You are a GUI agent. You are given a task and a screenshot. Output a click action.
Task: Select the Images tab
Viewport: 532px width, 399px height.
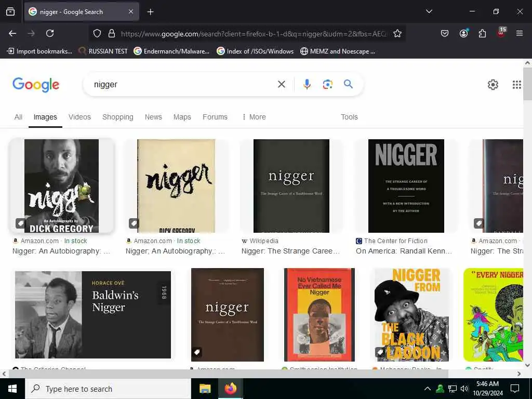(45, 117)
